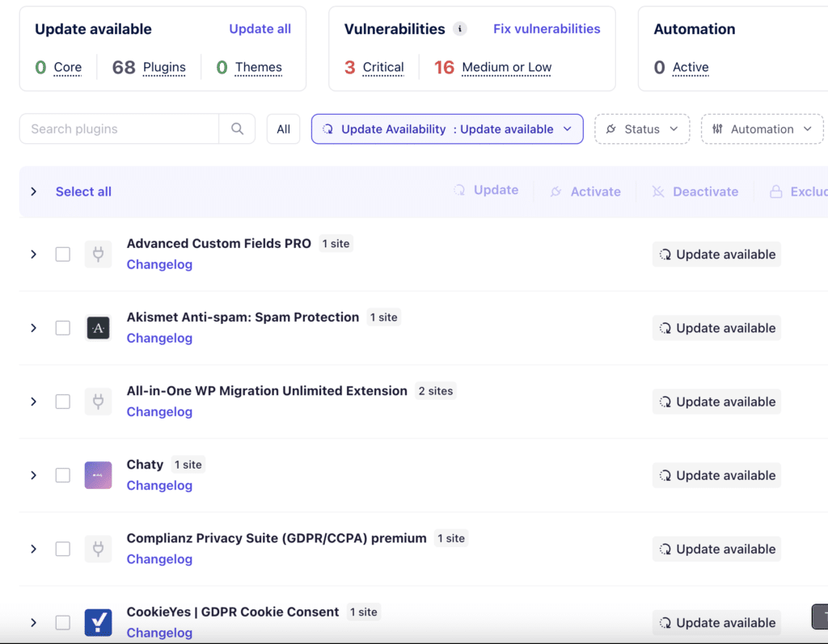Expand the All-in-One WP Migration row
Image resolution: width=828 pixels, height=644 pixels.
pos(34,402)
